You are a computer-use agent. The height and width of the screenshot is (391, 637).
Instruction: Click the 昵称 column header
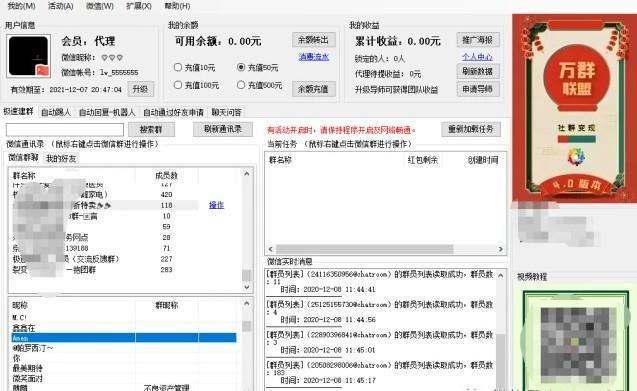(20, 305)
